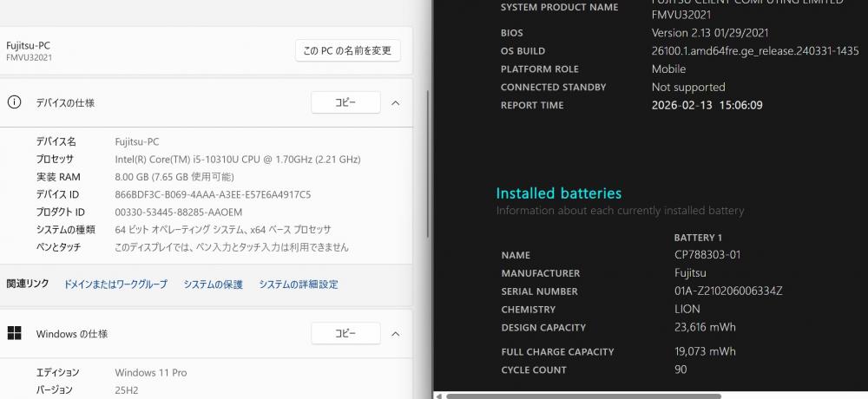
Task: Click the battery serial number value
Action: [717, 291]
